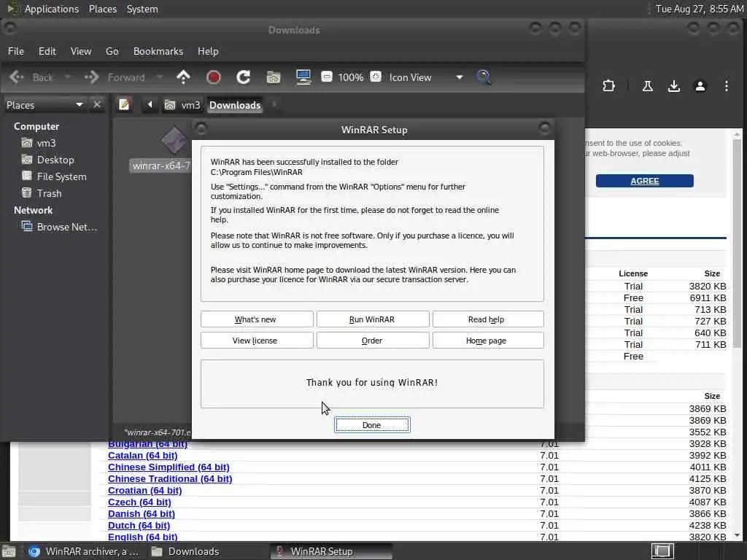Screen dimensions: 747x560
Task: Open the Help menu in file manager
Action: 208,51
